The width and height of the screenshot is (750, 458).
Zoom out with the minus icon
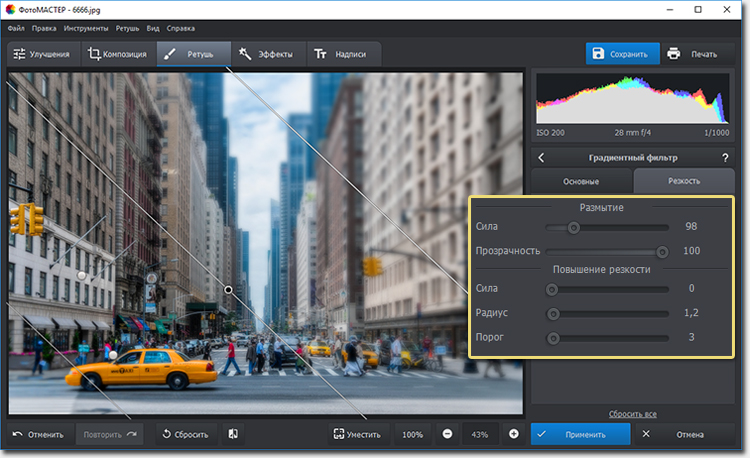click(x=447, y=434)
